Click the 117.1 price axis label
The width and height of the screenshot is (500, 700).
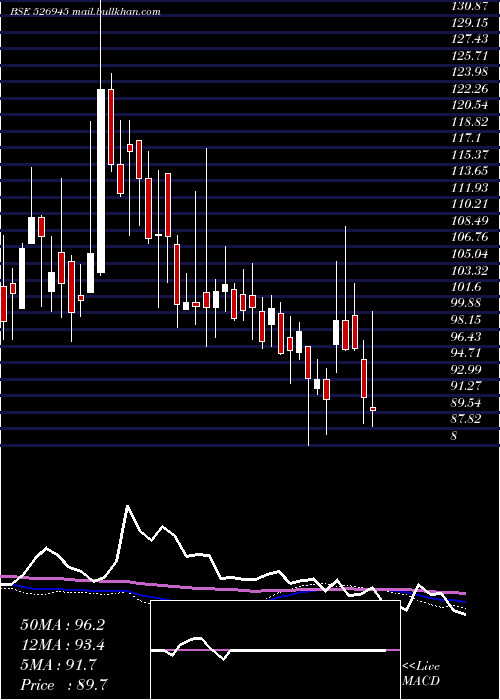tap(464, 138)
